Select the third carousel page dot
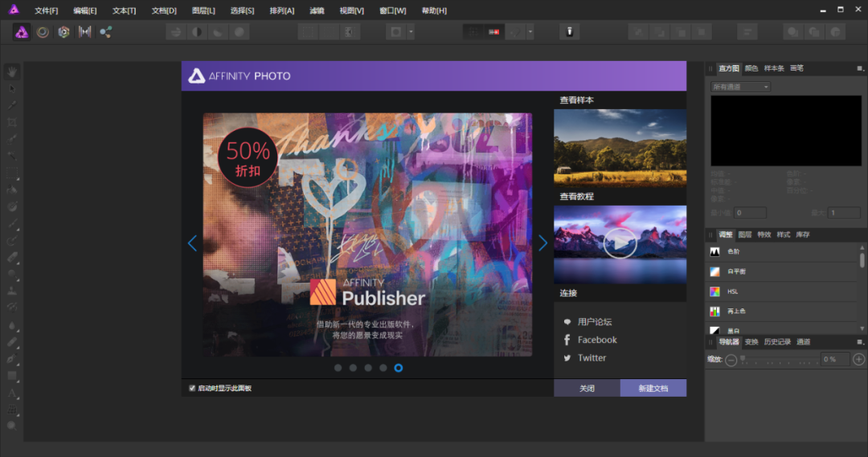 click(368, 368)
